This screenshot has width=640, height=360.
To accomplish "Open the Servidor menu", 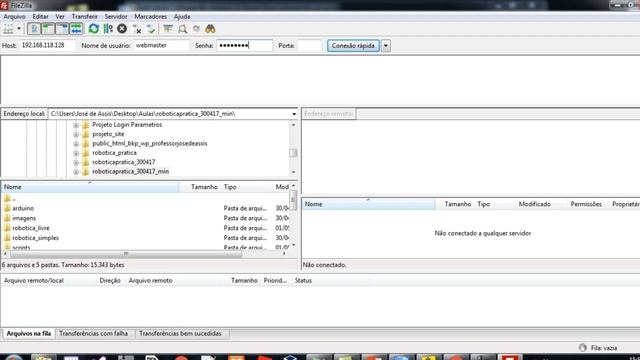I will click(116, 17).
